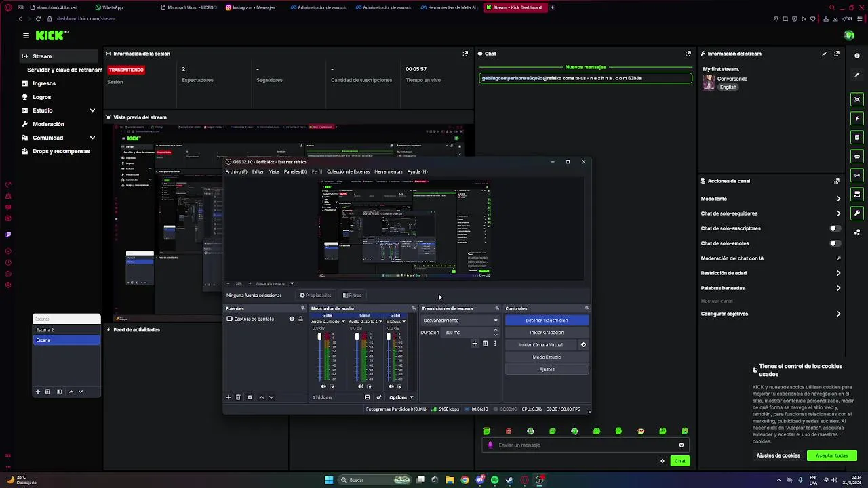Open Desvanecimiento transition dropdown
Viewport: 868px width, 488px height.
460,321
